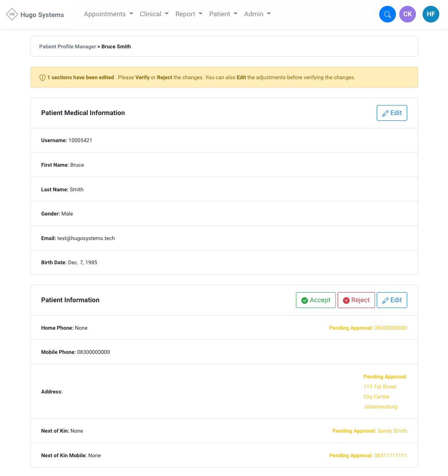Viewport: 448px width, 476px height.
Task: Click the Hugo Systems diamond logo
Action: point(12,14)
